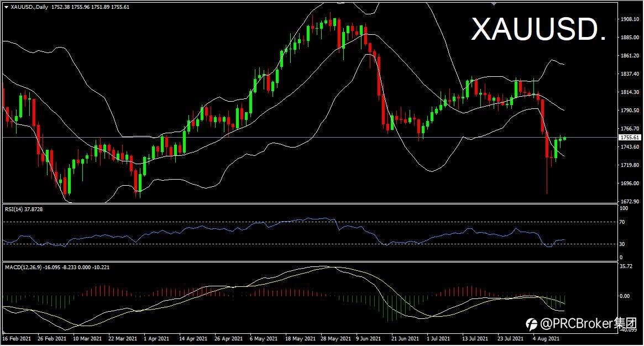The image size is (644, 346).
Task: Click the 14 Apr 2021 date label
Action: [193, 339]
